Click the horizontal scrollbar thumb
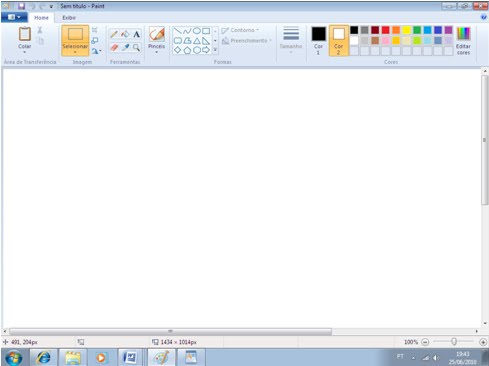 coord(170,331)
